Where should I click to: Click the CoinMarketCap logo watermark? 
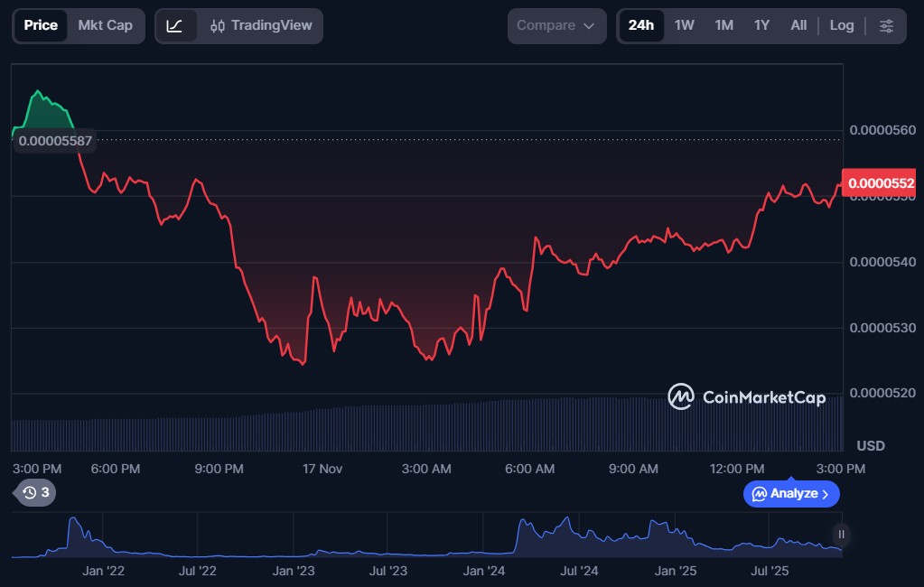coord(746,396)
